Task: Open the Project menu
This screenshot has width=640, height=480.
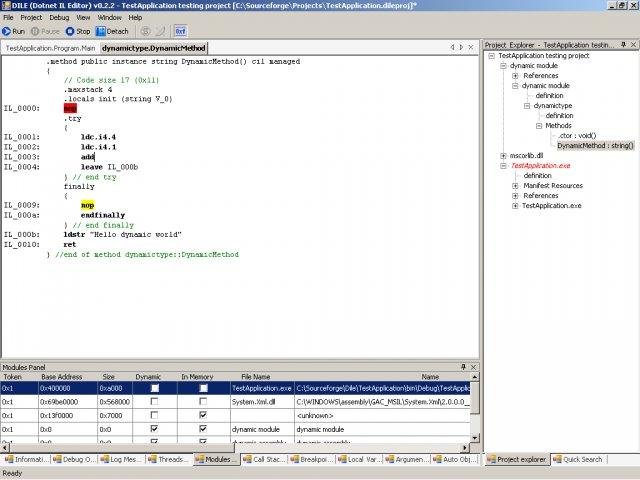Action: click(x=31, y=17)
